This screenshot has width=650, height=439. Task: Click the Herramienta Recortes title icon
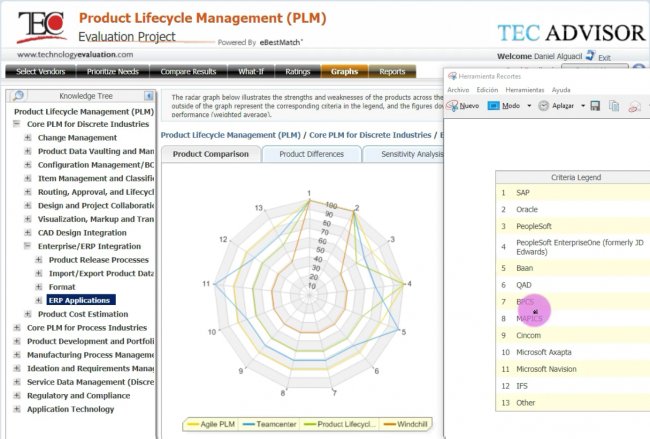click(452, 76)
